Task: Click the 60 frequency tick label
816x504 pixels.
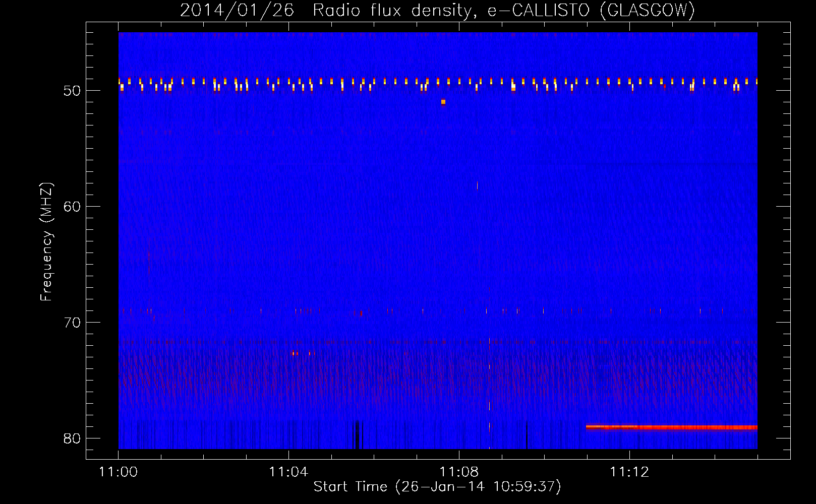Action: coord(72,207)
